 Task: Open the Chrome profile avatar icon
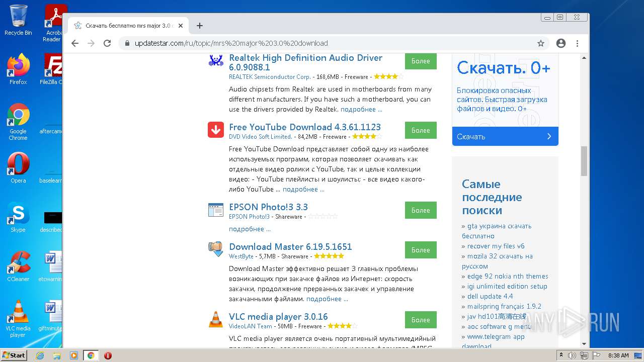[561, 43]
